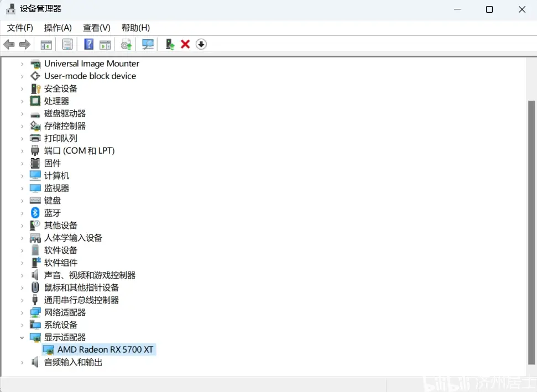Click the 设备管理器 title bar icon
Viewport: 537px width, 392px height.
(11, 8)
